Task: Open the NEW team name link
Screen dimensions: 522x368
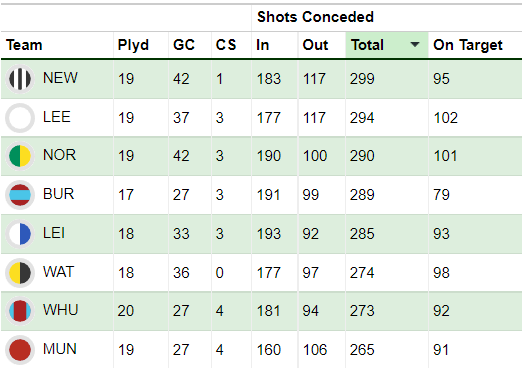Action: coord(60,78)
